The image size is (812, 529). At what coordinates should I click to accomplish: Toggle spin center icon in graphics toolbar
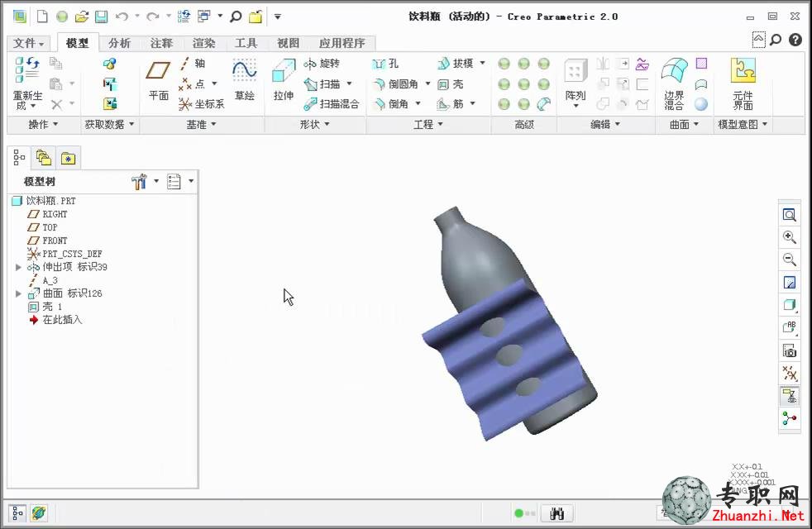[x=789, y=418]
